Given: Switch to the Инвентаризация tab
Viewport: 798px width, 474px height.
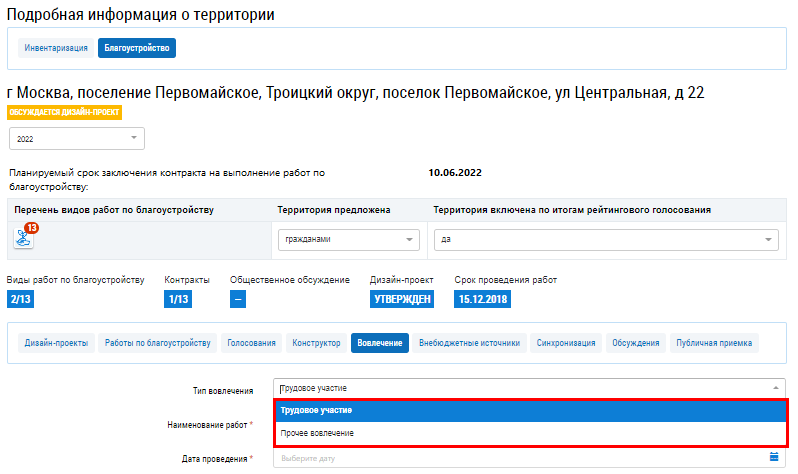Looking at the screenshot, I should (56, 48).
